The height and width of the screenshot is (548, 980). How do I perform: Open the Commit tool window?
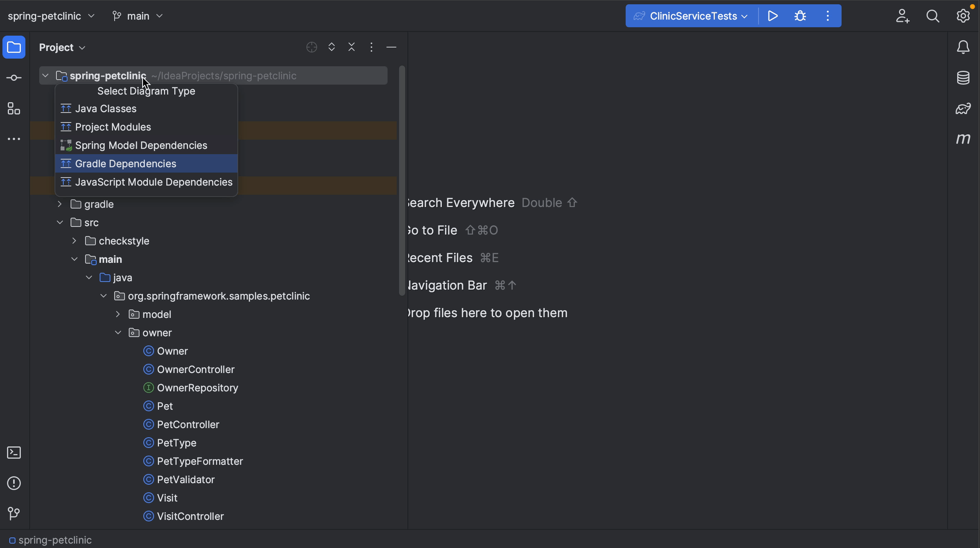pos(14,77)
